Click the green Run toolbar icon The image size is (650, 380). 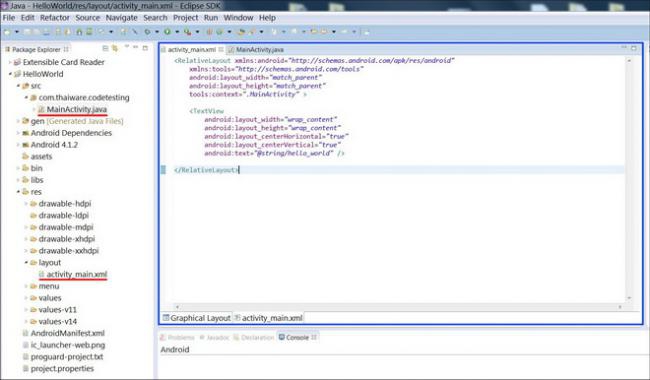click(167, 31)
